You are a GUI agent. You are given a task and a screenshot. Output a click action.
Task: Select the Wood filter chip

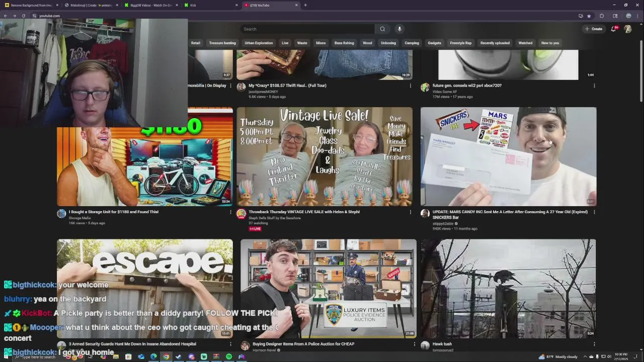click(x=367, y=43)
